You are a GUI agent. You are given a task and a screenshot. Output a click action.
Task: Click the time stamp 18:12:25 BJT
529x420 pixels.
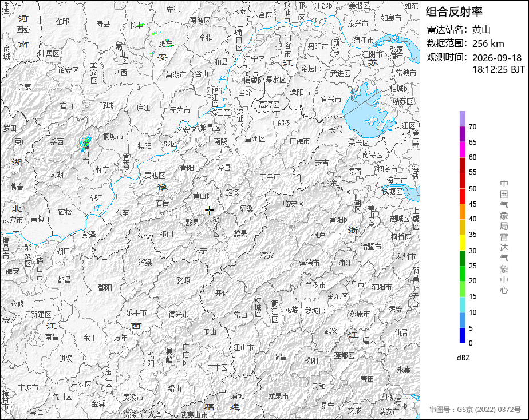click(x=499, y=69)
